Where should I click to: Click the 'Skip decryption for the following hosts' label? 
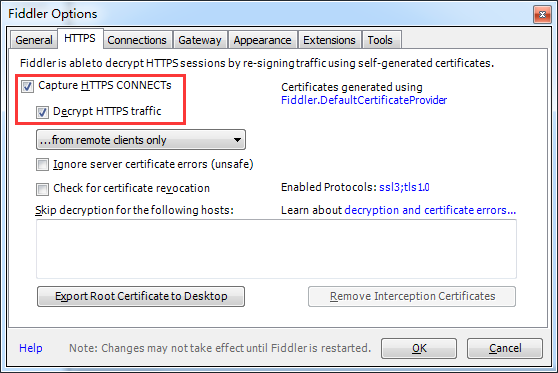134,210
